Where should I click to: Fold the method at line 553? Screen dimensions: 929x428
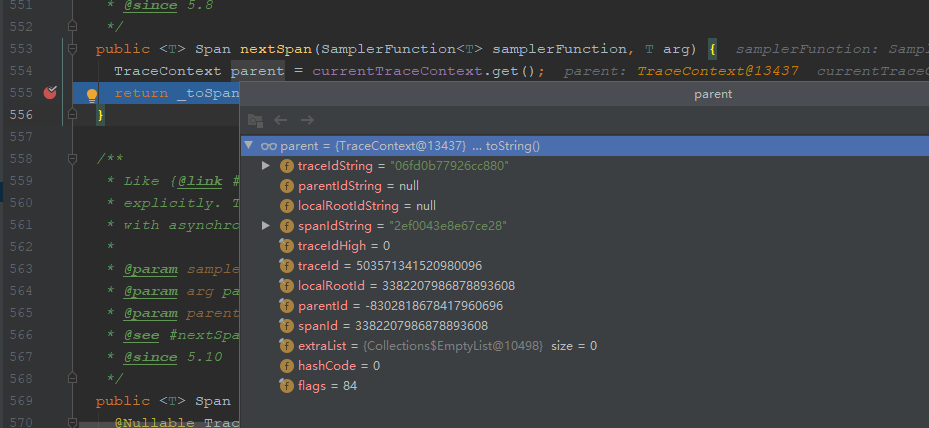coord(72,49)
